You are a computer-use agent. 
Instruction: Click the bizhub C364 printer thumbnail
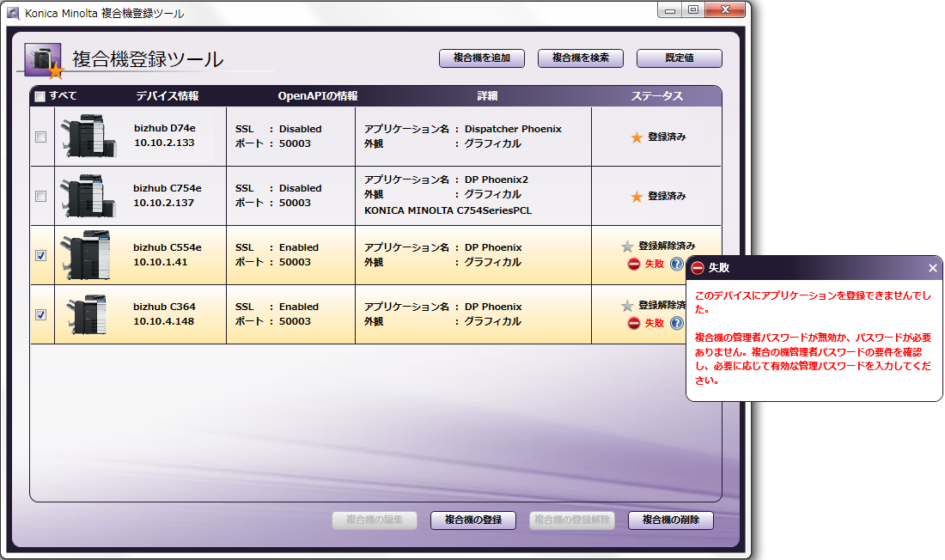click(87, 314)
